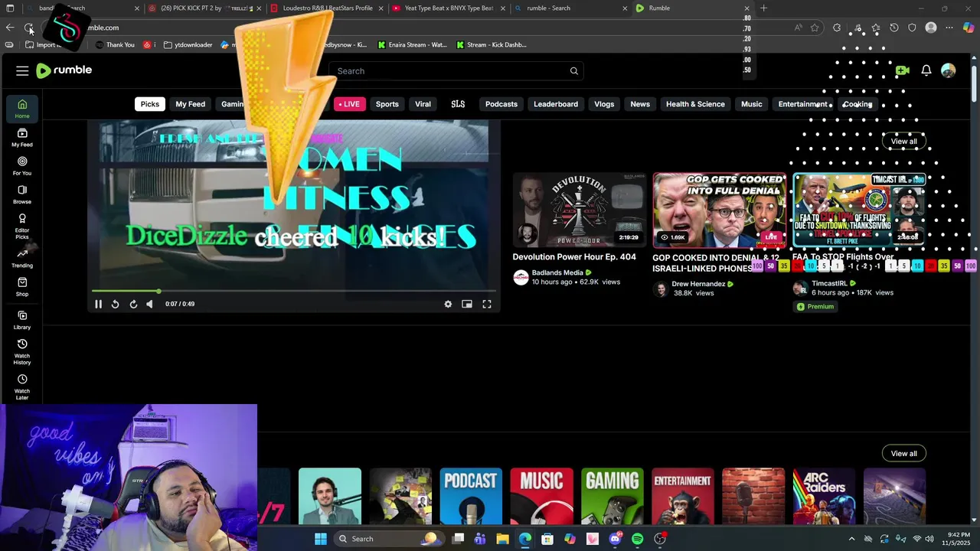The height and width of the screenshot is (551, 980).
Task: Open Trending in the sidebar
Action: click(x=22, y=259)
